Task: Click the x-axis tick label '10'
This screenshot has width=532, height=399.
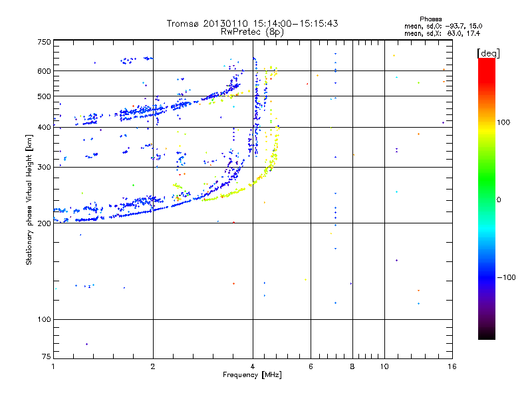Action: [x=384, y=366]
